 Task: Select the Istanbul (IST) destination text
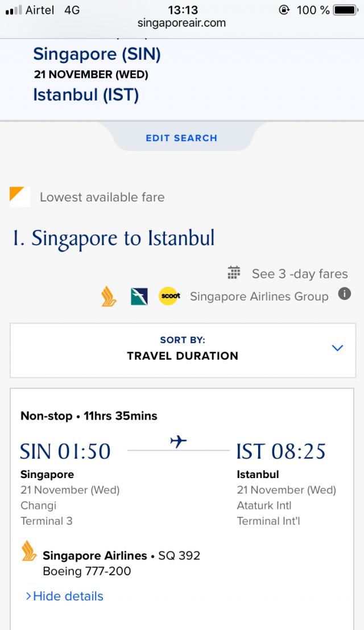[x=86, y=94]
